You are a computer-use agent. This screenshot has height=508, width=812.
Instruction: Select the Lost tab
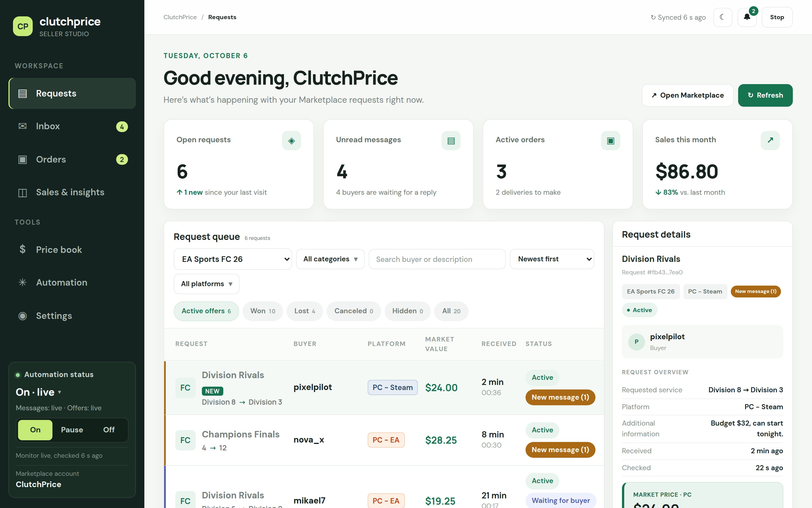[x=304, y=311]
